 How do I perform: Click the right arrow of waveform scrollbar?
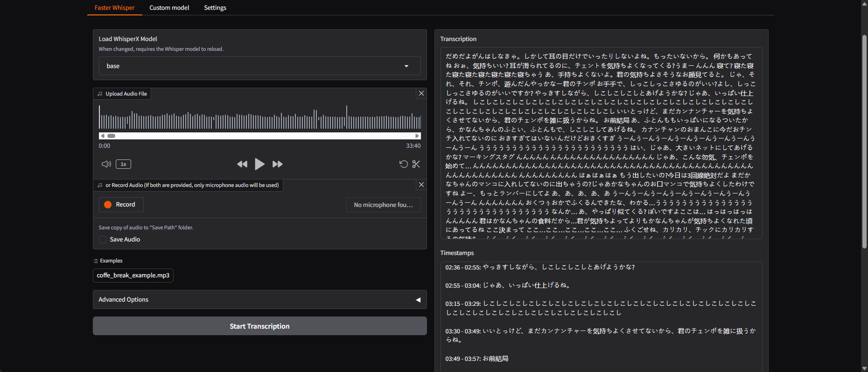[417, 136]
